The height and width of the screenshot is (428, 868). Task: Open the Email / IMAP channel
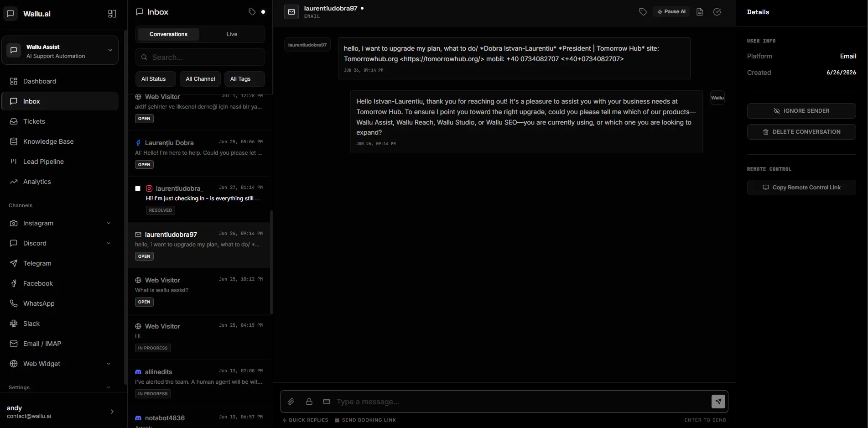(60, 344)
